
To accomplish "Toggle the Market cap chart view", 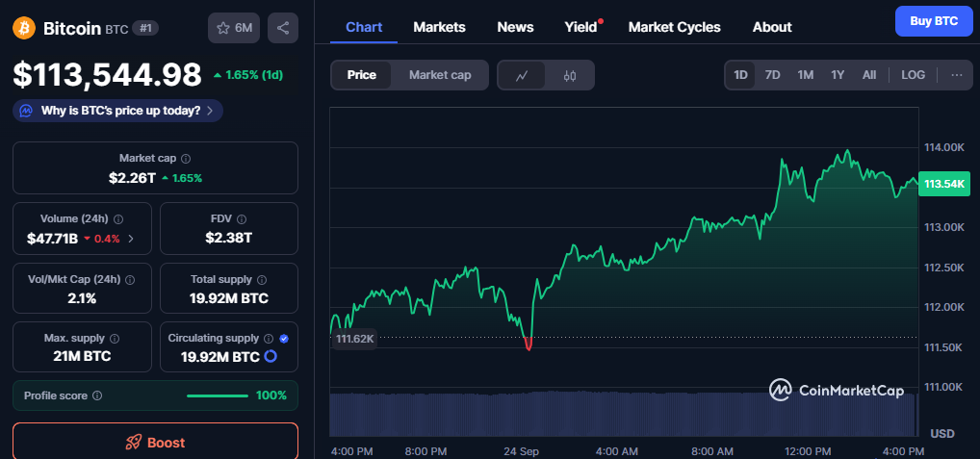I will (440, 76).
